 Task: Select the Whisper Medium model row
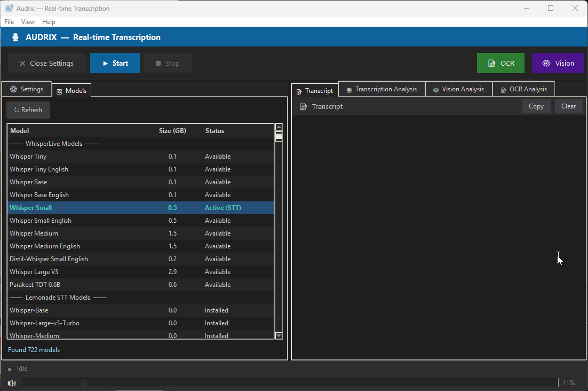(141, 233)
